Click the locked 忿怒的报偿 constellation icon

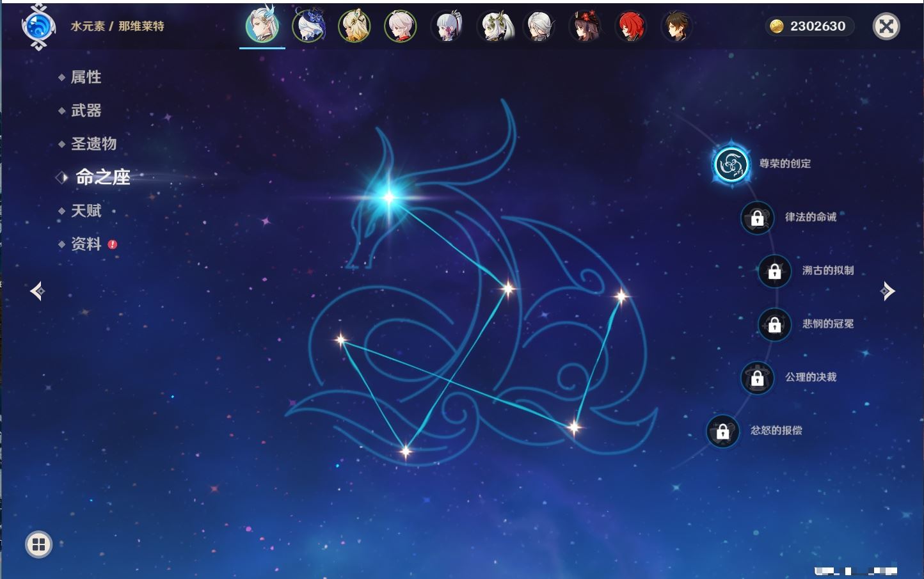(722, 431)
